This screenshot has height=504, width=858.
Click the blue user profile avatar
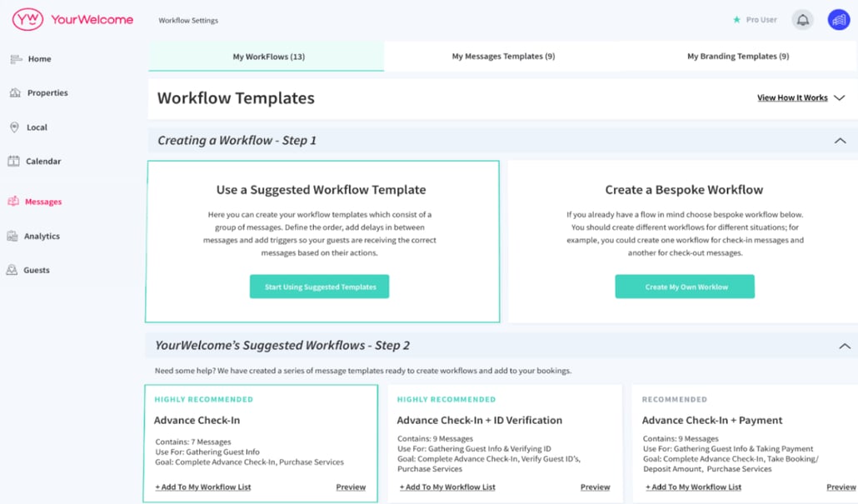[838, 21]
